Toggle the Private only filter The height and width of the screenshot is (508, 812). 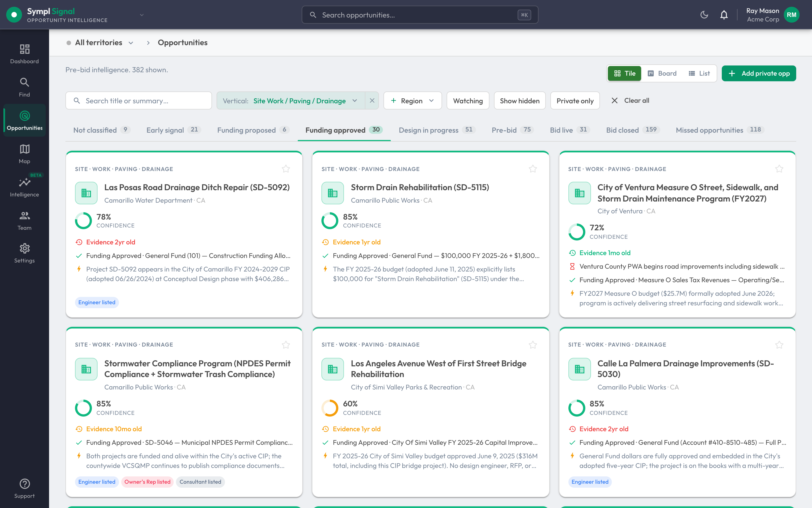(575, 100)
